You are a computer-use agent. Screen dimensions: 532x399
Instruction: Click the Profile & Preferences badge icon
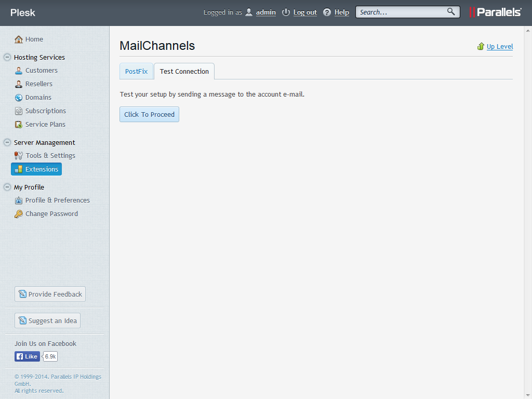19,201
